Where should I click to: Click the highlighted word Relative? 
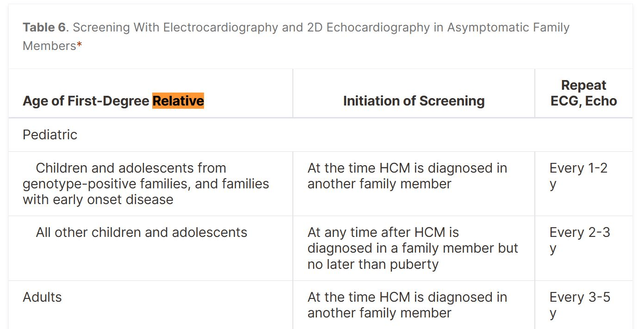[x=178, y=101]
